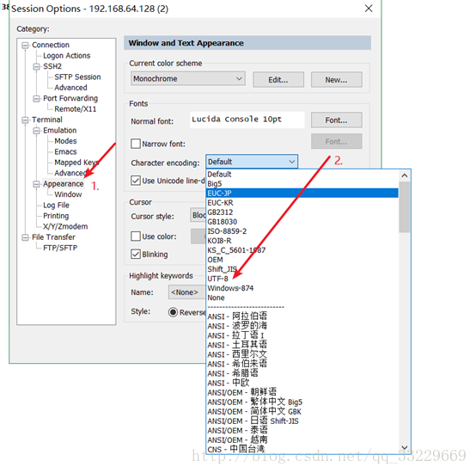Open the Character encoding combo box
Screen dimensions: 476x473
pos(252,162)
